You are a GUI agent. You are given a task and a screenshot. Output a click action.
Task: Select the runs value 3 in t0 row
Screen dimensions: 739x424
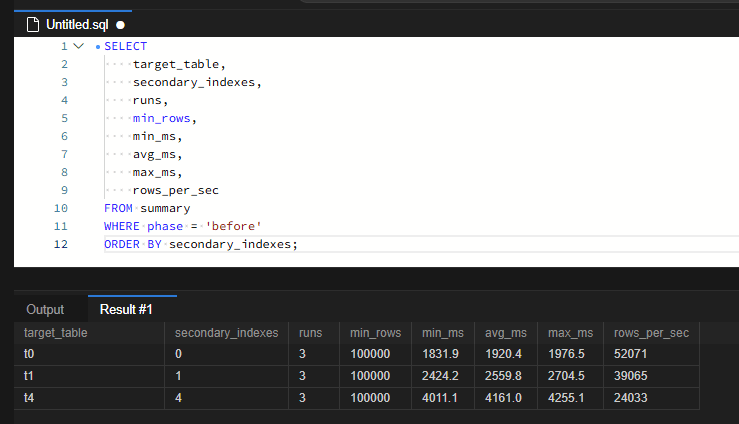(x=314, y=354)
